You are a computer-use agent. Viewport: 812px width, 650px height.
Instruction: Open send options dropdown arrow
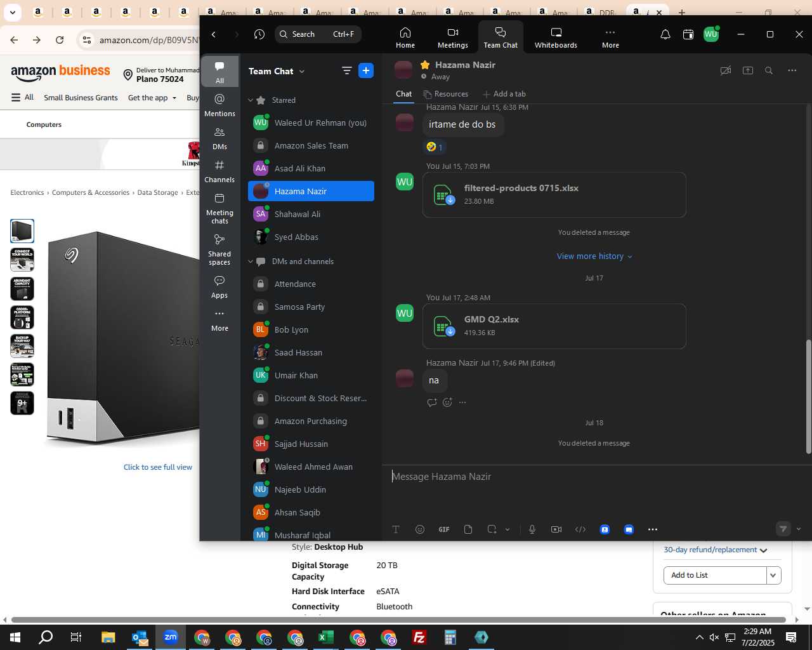[799, 529]
